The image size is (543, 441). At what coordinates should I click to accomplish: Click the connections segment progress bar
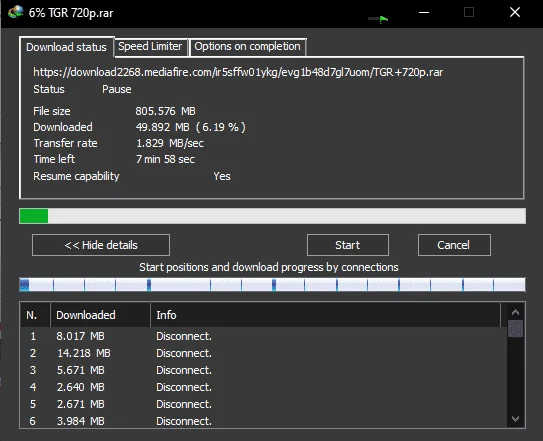(x=272, y=284)
